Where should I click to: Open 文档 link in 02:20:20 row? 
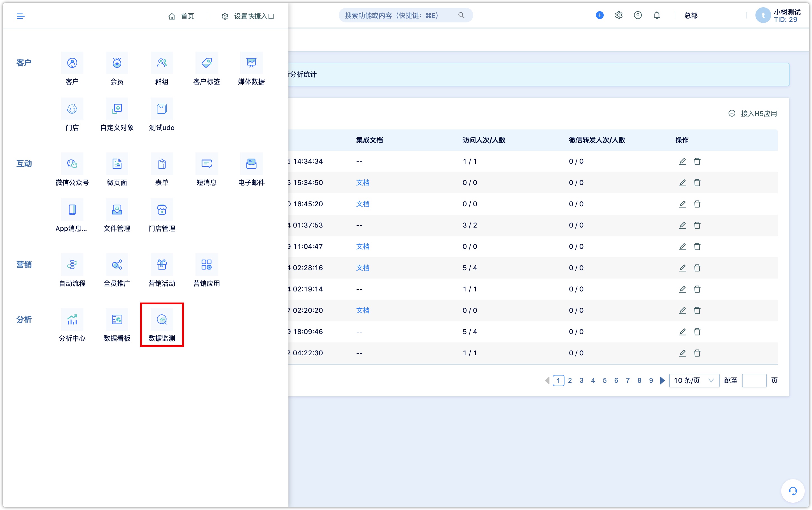point(363,310)
